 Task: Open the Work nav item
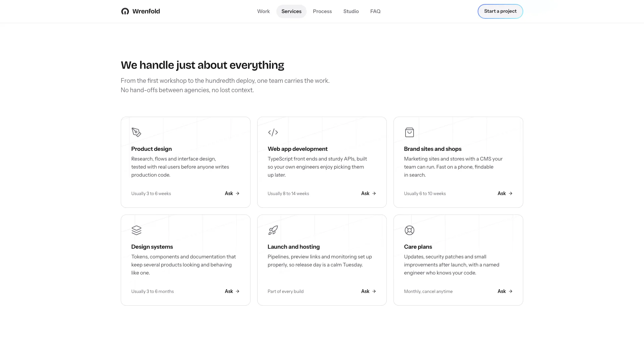click(x=263, y=11)
